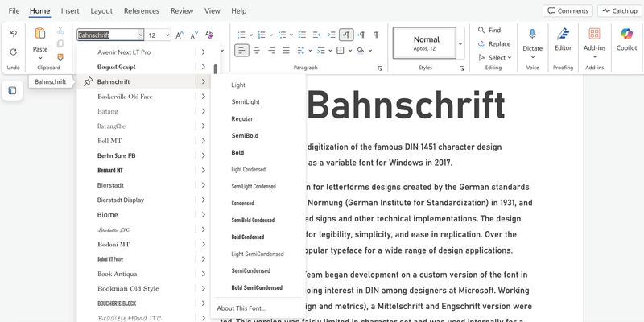Open the Editor proofing tool
The height and width of the screenshot is (322, 644).
click(x=563, y=39)
